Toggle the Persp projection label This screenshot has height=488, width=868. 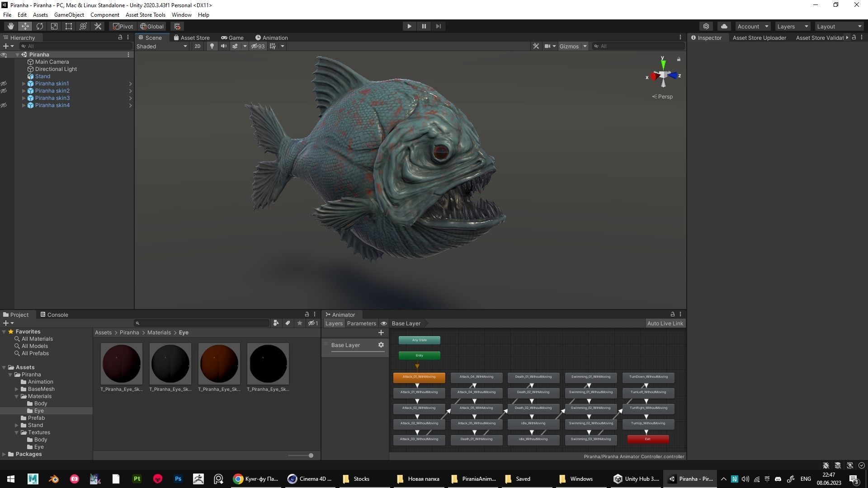point(662,96)
